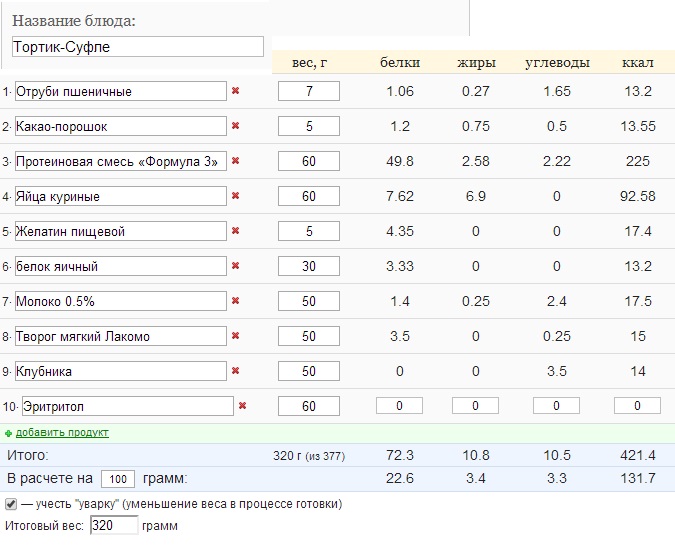Edit the dish name field Тортик-Суфле
675x546 pixels.
pyautogui.click(x=138, y=47)
